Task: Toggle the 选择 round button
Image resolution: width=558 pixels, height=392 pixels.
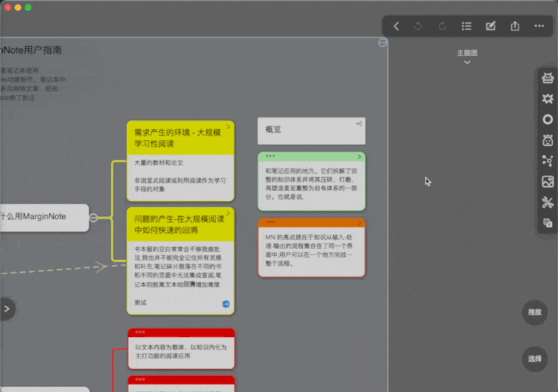Action: [534, 359]
